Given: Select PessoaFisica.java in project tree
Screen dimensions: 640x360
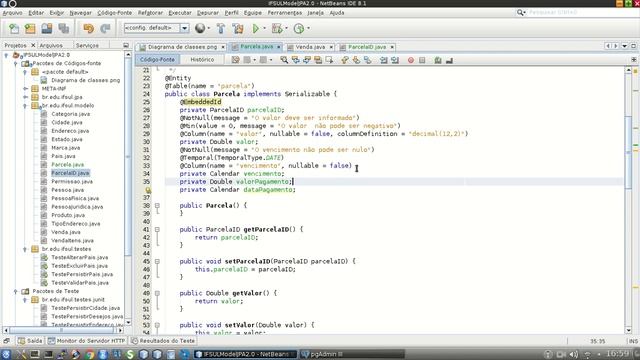Looking at the screenshot, I should [x=75, y=198].
